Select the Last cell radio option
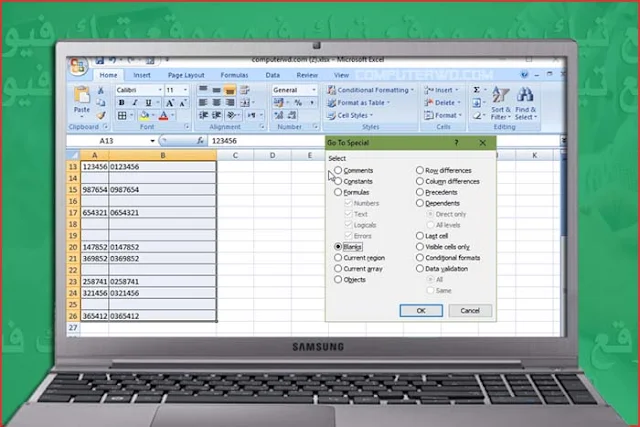Image resolution: width=640 pixels, height=427 pixels. (x=420, y=236)
